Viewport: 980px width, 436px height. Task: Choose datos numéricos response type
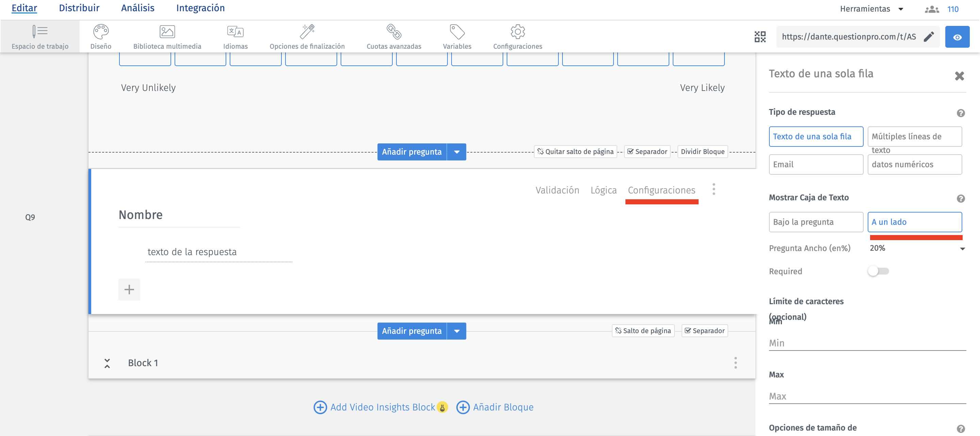point(914,165)
